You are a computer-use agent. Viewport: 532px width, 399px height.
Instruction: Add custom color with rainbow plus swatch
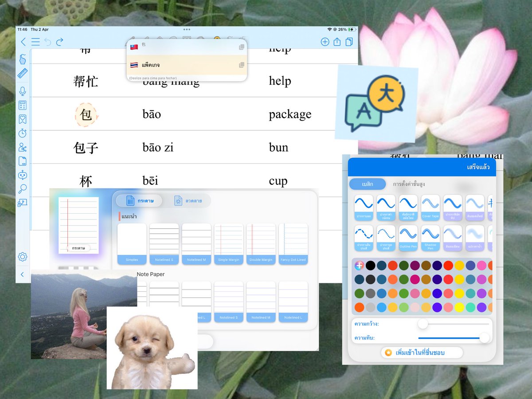(x=360, y=266)
